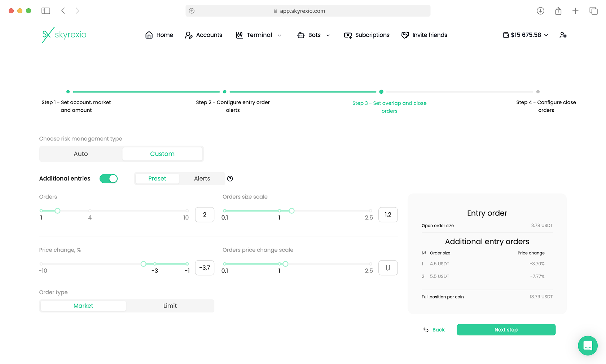
Task: Click the Price change value input field
Action: 205,268
